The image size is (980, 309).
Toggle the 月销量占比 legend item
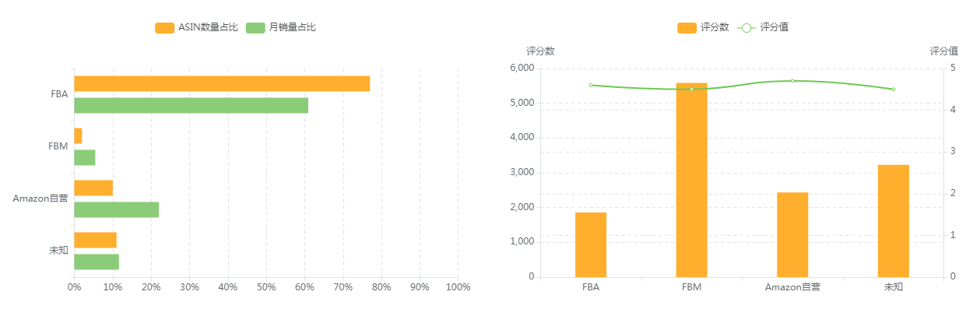click(x=281, y=27)
